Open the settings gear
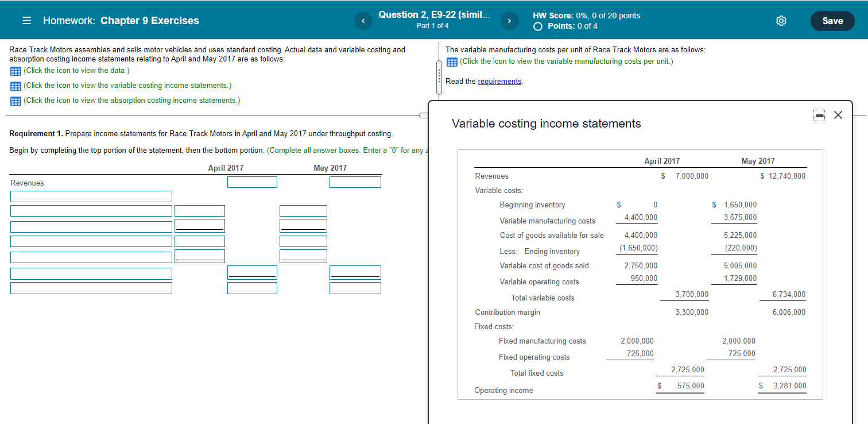The width and height of the screenshot is (868, 424). 781,20
